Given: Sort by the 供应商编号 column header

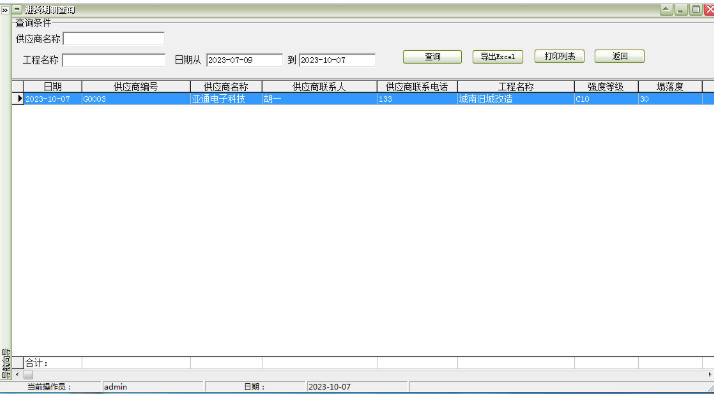Looking at the screenshot, I should pyautogui.click(x=136, y=86).
